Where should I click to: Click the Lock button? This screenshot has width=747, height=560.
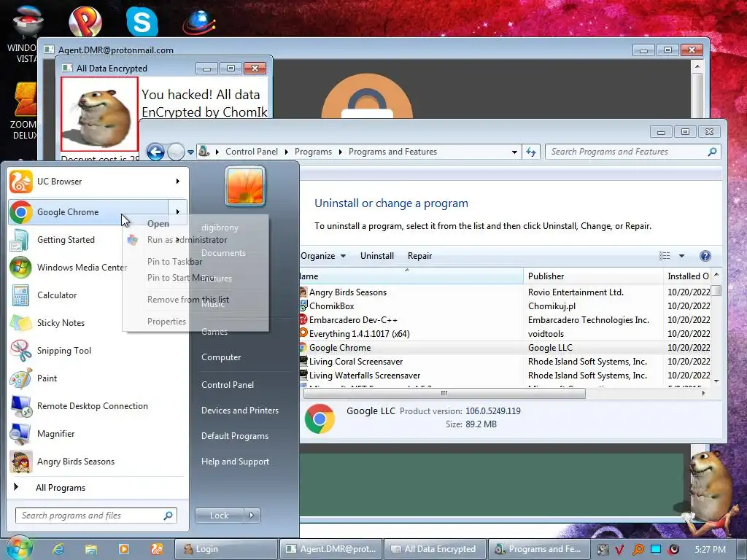click(x=219, y=516)
